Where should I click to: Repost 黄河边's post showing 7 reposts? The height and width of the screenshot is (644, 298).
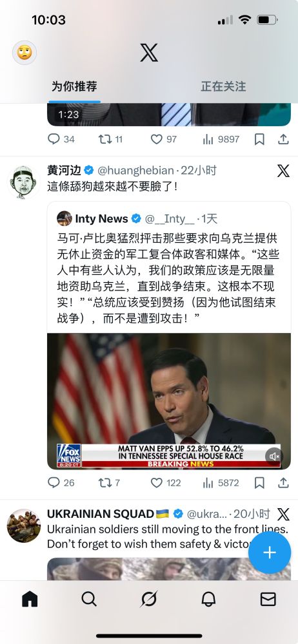109,482
